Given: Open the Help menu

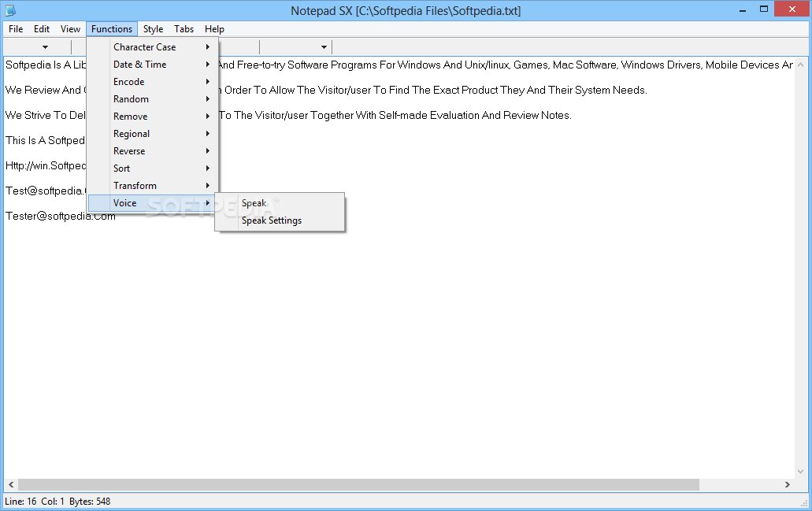Looking at the screenshot, I should pos(214,29).
